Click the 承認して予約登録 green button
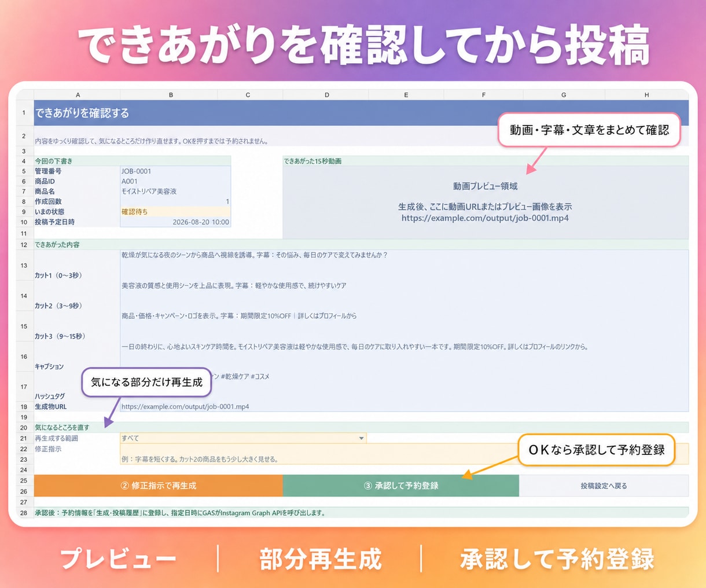 pos(401,486)
